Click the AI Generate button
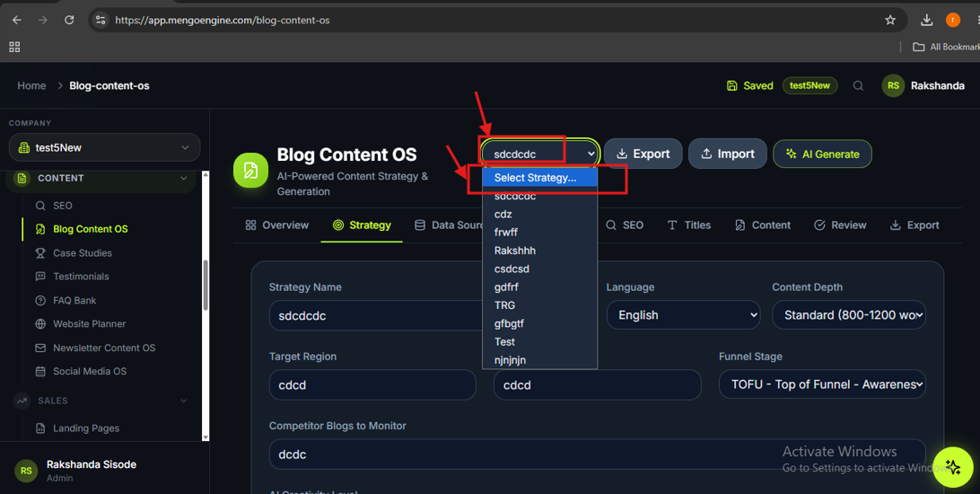980x494 pixels. point(822,154)
